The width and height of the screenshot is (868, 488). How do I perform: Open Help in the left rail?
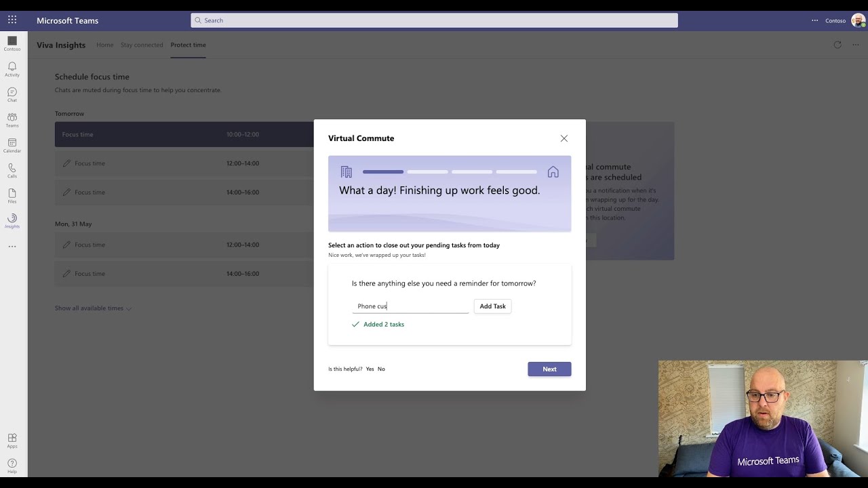coord(12,466)
